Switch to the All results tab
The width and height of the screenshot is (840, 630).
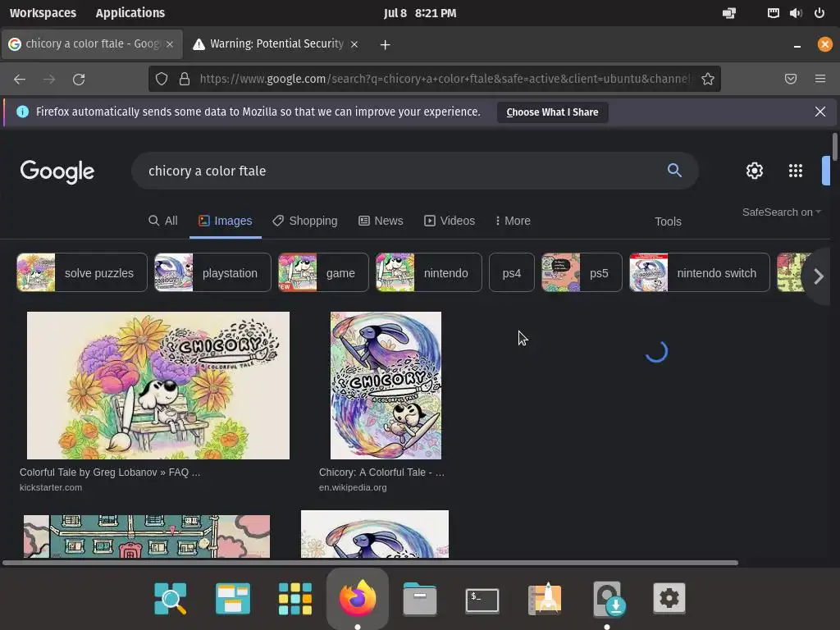pyautogui.click(x=163, y=221)
